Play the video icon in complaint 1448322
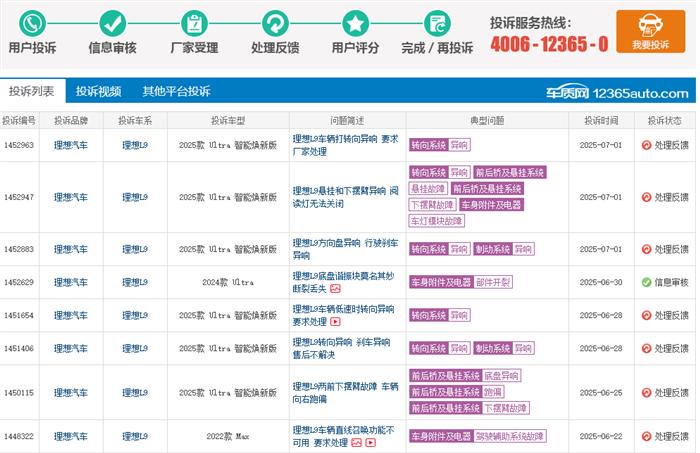 click(371, 443)
